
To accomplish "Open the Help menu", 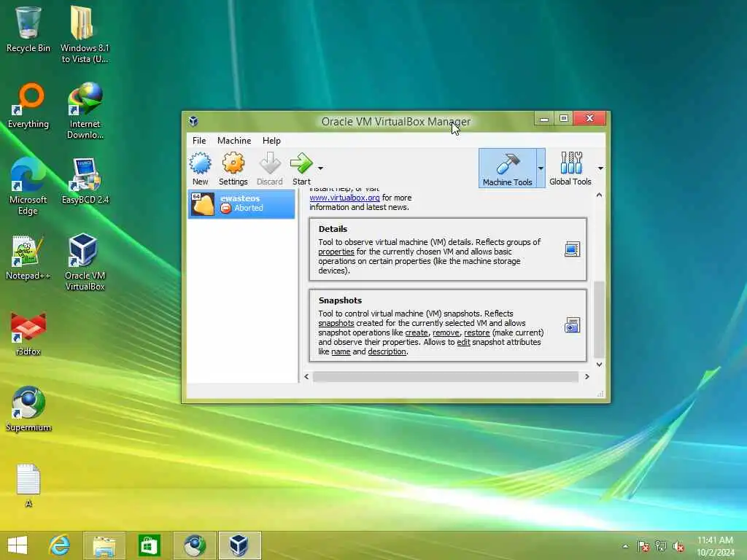I will [271, 141].
